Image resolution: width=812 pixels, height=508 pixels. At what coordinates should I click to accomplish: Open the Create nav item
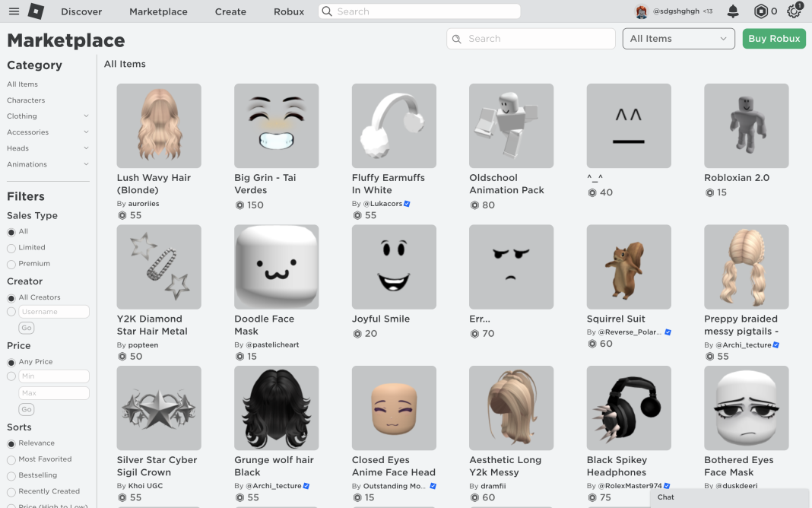(230, 11)
